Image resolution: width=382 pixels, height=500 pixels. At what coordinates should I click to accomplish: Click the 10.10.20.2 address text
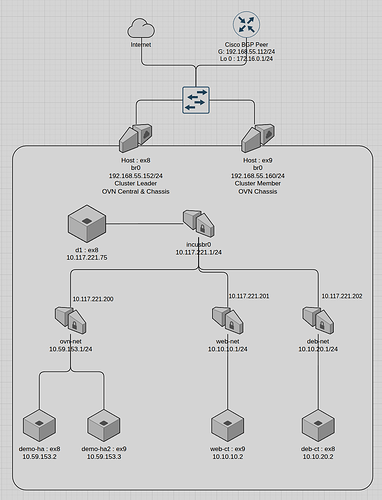coord(318,457)
